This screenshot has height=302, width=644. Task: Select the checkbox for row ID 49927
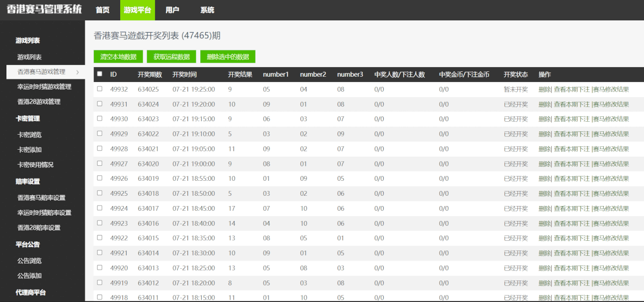pyautogui.click(x=99, y=164)
